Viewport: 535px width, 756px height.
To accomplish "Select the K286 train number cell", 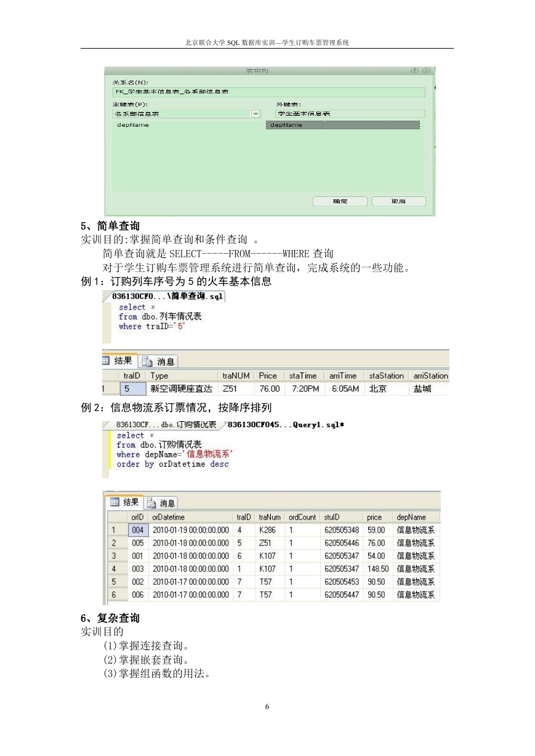I will (270, 530).
